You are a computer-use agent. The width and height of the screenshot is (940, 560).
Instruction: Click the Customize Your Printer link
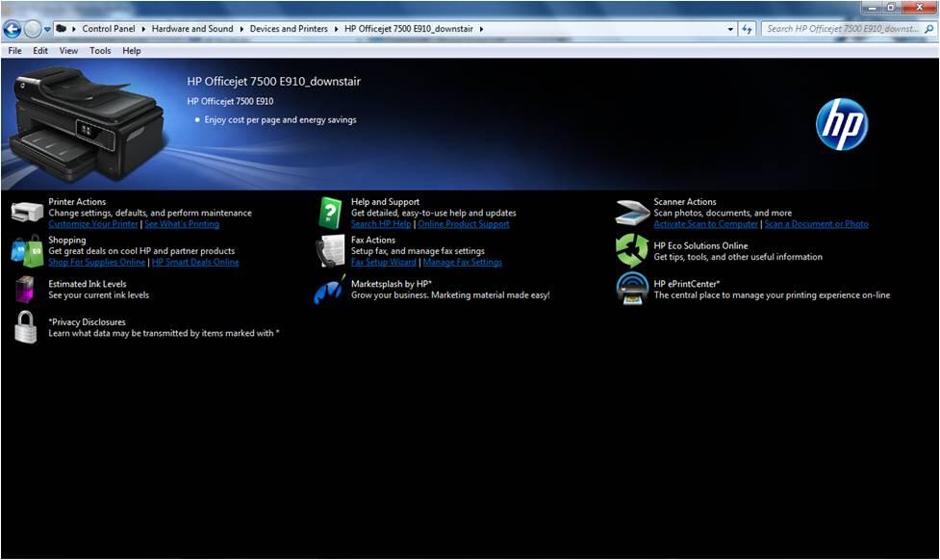coord(93,224)
